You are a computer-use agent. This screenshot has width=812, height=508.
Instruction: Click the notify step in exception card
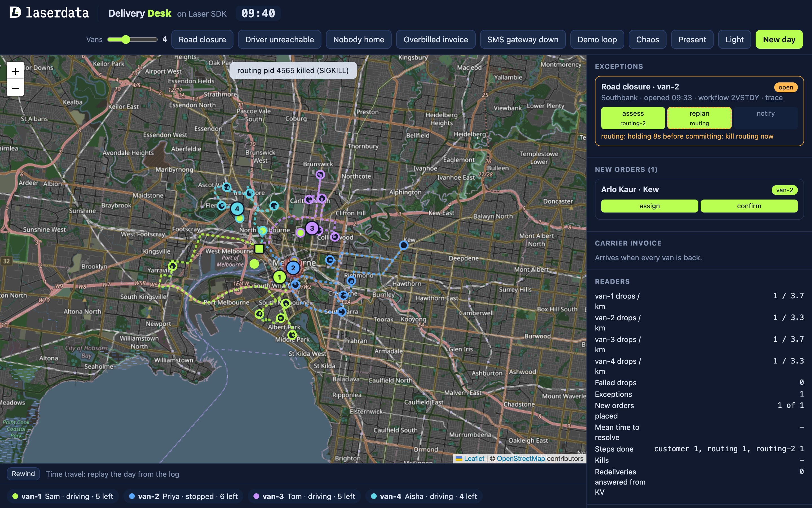pos(765,118)
